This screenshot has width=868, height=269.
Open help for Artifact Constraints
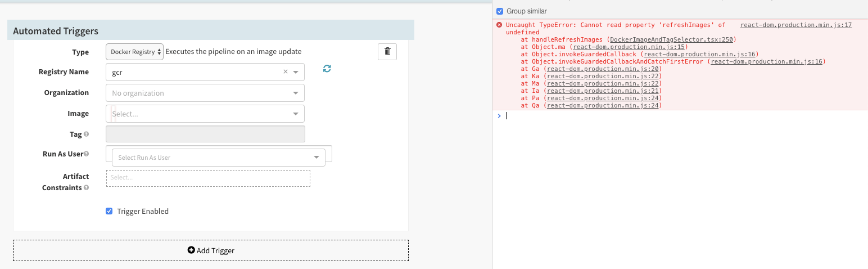pyautogui.click(x=86, y=187)
